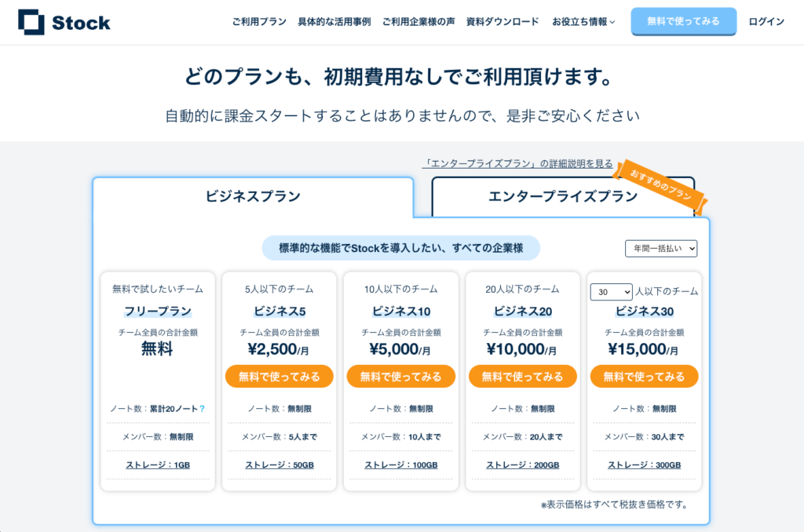Click 無料で使ってみる under ビジネス20
This screenshot has height=532, width=804.
click(x=522, y=377)
